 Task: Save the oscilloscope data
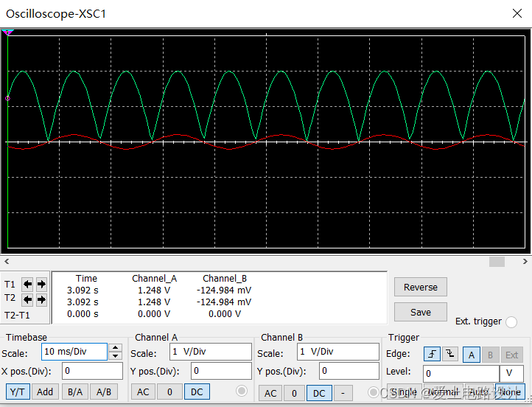tap(421, 313)
